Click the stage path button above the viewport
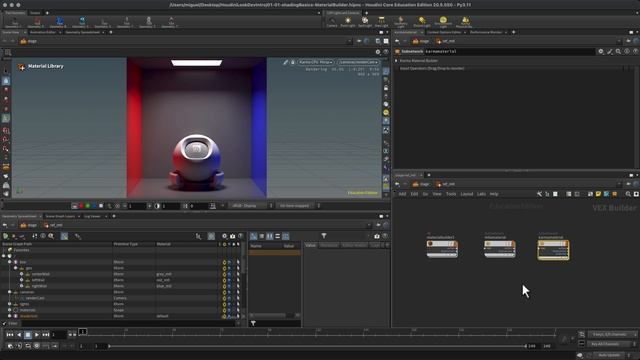 28,41
